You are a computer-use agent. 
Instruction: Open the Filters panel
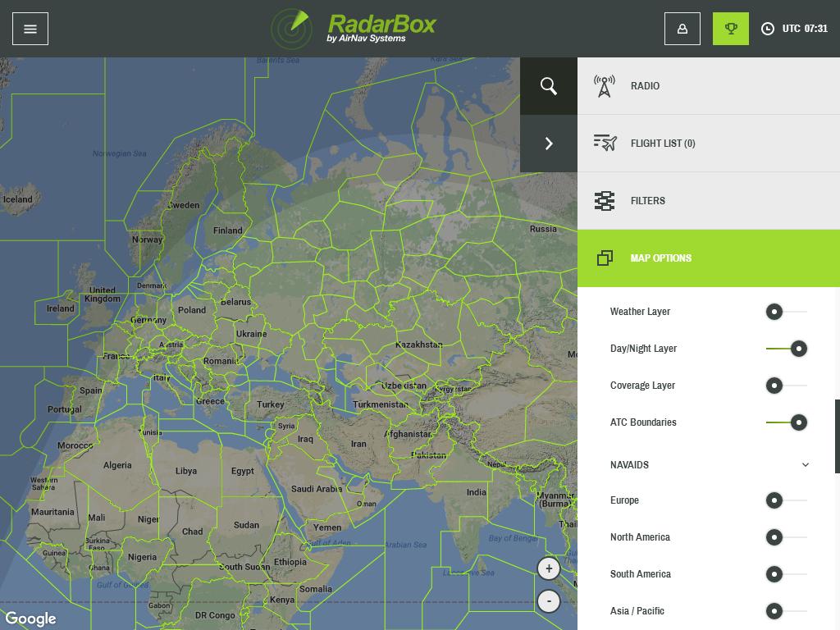(x=647, y=201)
